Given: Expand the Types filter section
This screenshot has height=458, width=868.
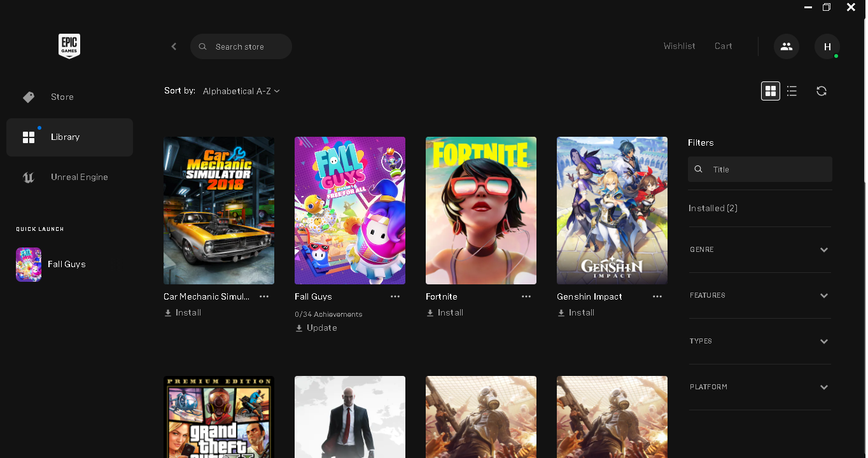Looking at the screenshot, I should (x=760, y=341).
